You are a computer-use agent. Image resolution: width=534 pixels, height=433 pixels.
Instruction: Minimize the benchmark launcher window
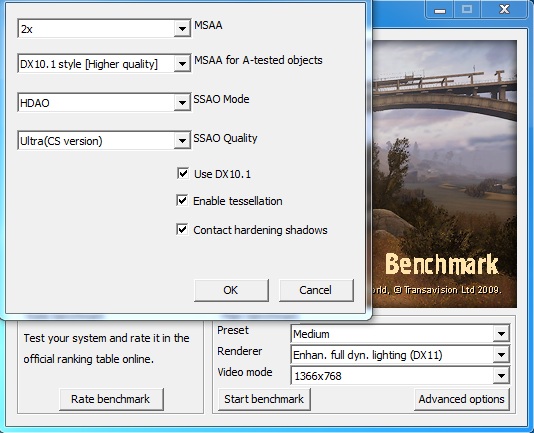click(x=440, y=10)
